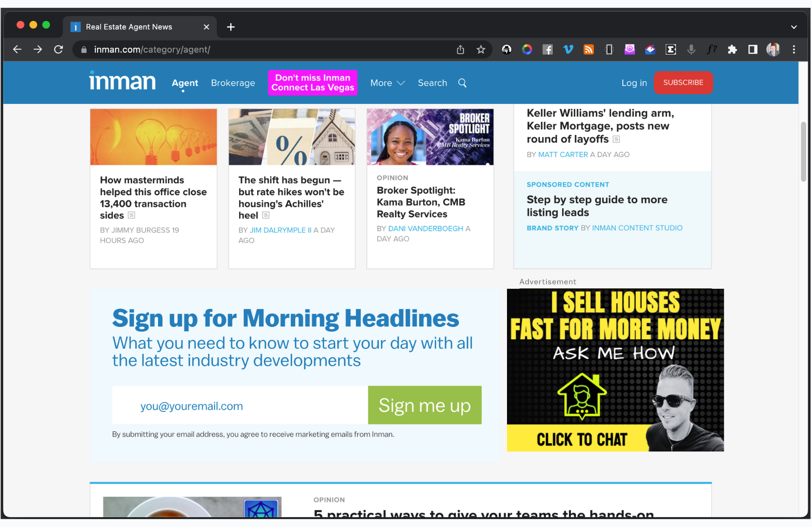Open the rate hikes Achilles' heel article
Viewport: 812px width, 527px height.
click(291, 198)
